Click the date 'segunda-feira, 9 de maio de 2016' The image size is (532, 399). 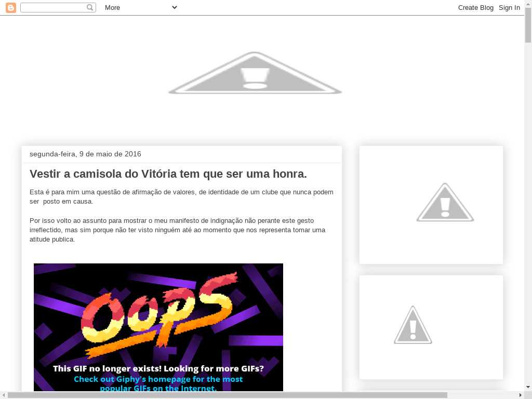click(85, 154)
